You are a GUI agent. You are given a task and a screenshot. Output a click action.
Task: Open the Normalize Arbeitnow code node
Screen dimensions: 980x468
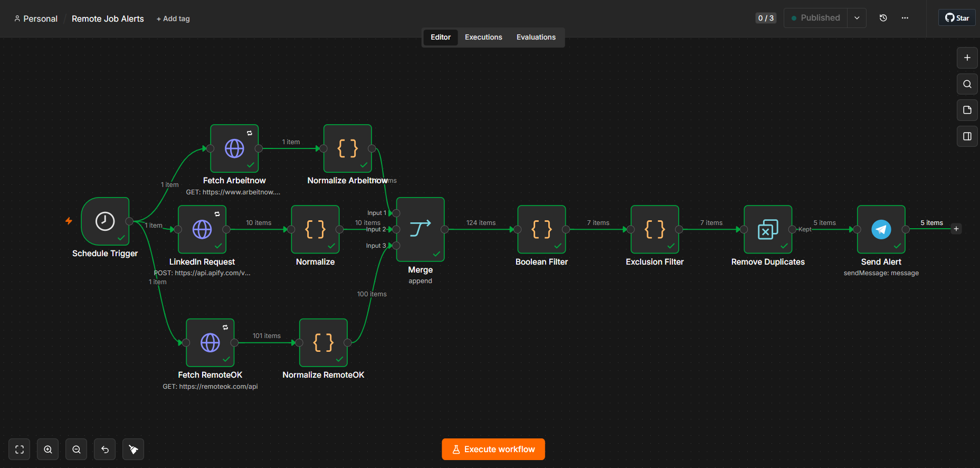coord(348,148)
